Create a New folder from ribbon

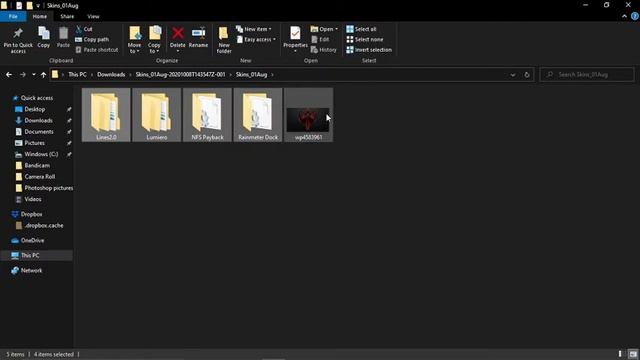[x=224, y=40]
